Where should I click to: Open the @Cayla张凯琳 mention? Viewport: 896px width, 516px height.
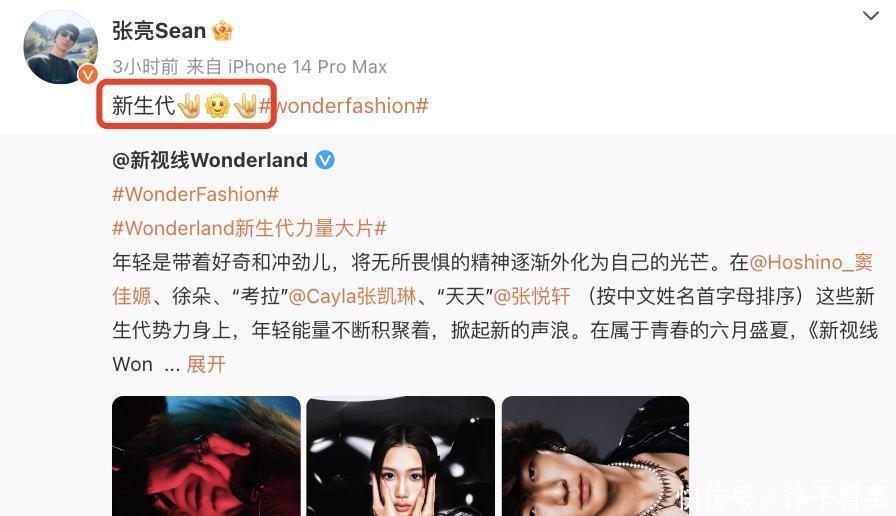point(352,296)
